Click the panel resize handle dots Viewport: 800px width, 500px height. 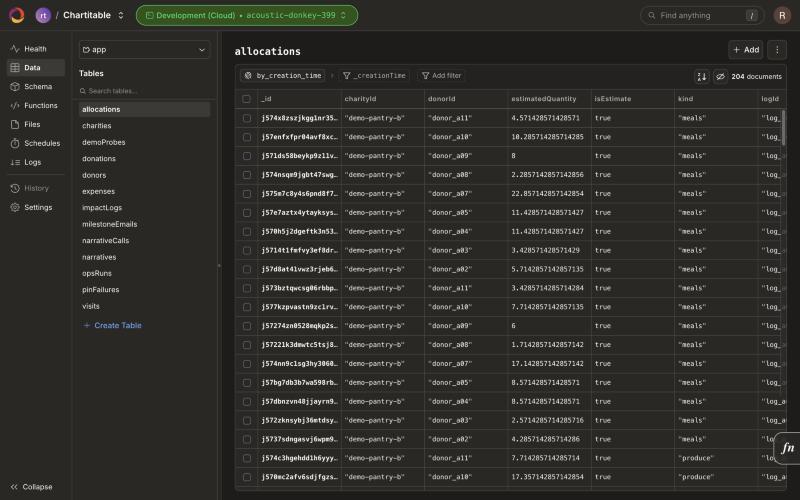(x=219, y=266)
